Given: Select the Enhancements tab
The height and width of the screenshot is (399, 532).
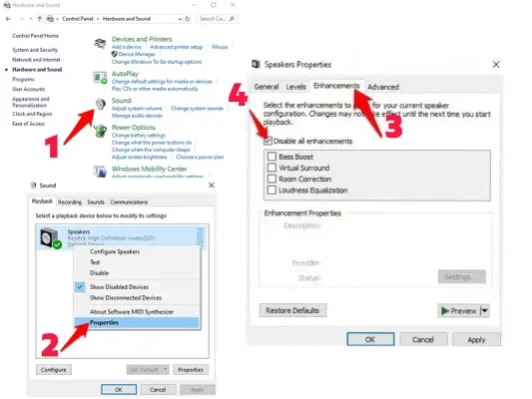Looking at the screenshot, I should [x=336, y=86].
